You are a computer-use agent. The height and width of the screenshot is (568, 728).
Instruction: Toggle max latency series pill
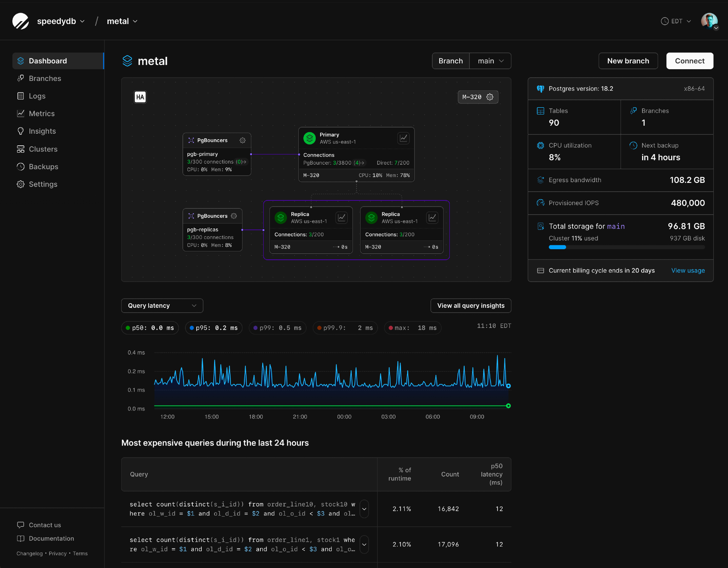point(412,328)
